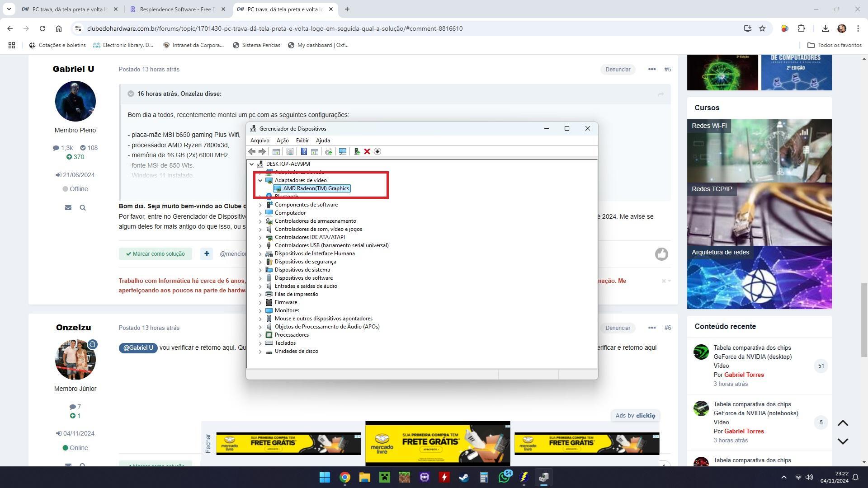This screenshot has width=868, height=488.
Task: Open Chrome downloads arrow icon
Action: click(825, 28)
